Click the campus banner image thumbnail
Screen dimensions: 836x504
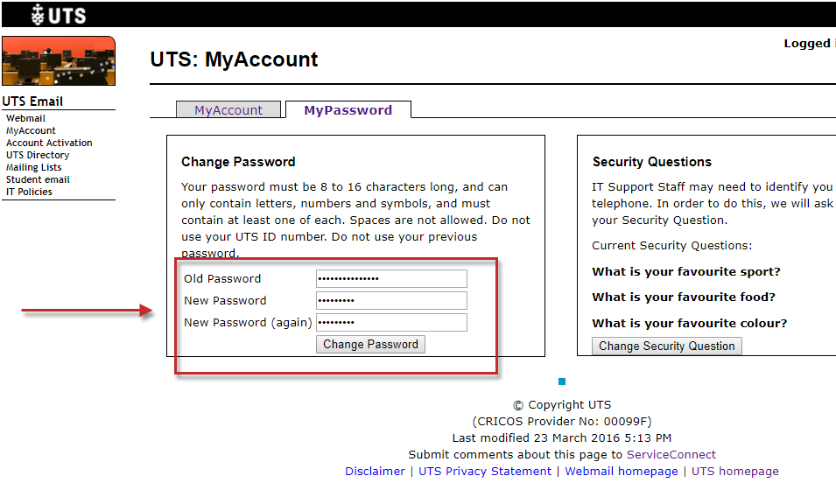59,60
